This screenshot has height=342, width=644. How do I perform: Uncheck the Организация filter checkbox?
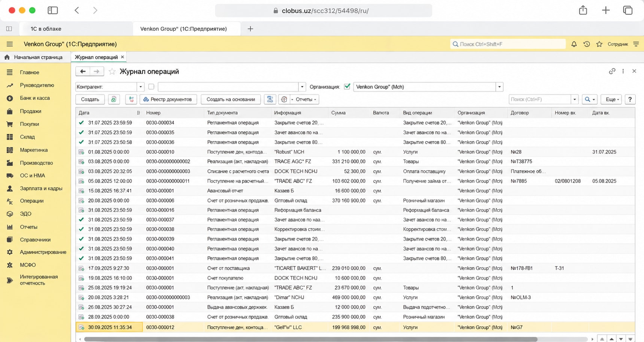point(347,86)
